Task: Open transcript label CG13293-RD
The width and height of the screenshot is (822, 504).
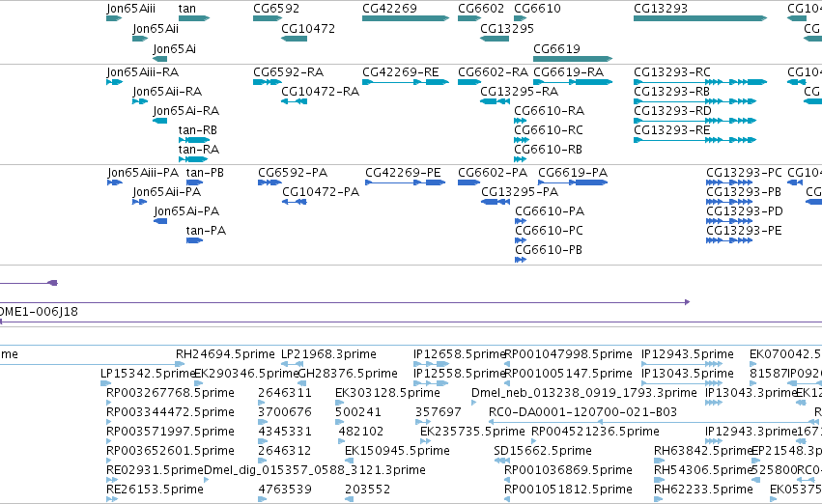Action: [672, 110]
